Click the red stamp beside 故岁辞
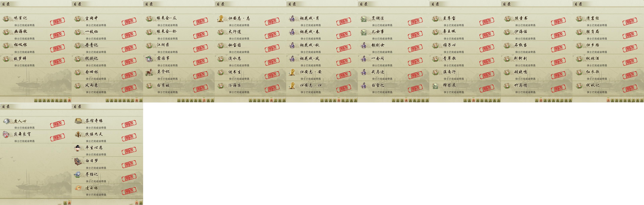Viewport: 644px width, 205px height. [57, 61]
